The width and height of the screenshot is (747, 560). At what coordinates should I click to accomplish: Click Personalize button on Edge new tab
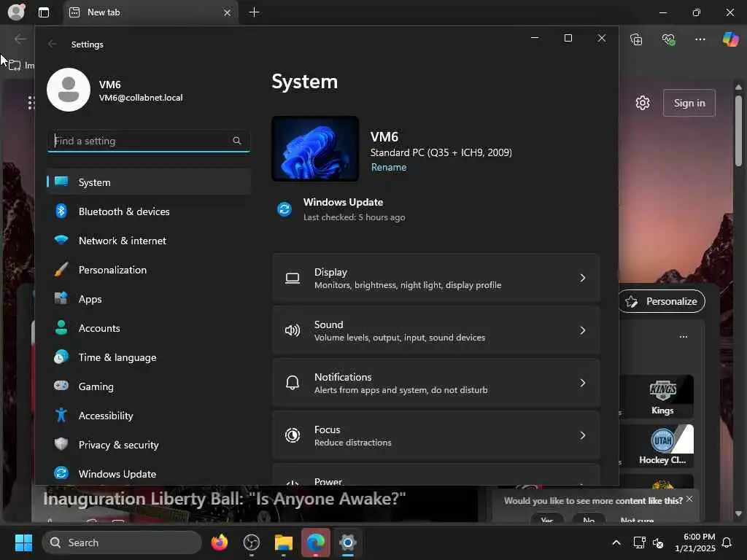[662, 301]
